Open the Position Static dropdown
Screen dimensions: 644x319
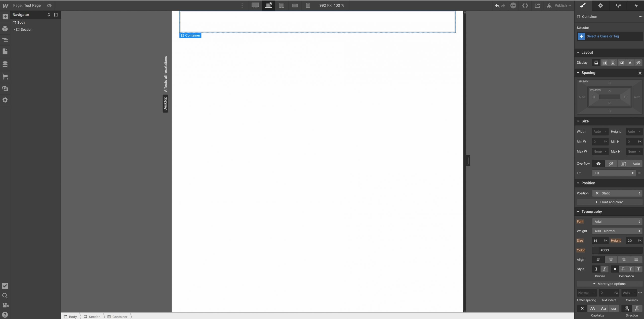[617, 193]
